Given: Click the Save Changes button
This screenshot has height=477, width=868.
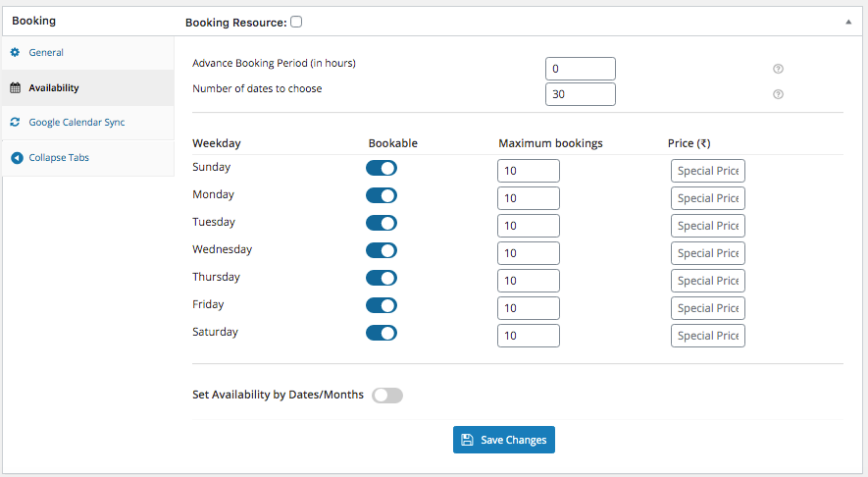Looking at the screenshot, I should tap(504, 440).
